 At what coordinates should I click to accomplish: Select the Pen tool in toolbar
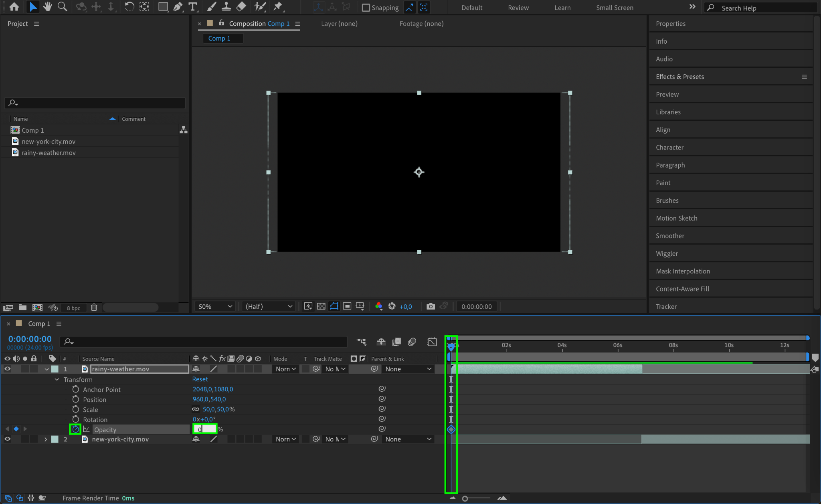[178, 7]
